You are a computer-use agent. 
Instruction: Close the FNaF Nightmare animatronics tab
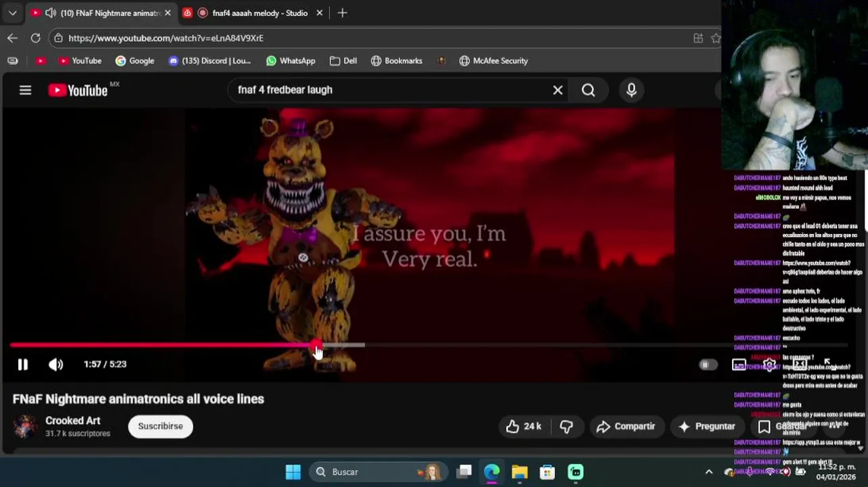coord(168,13)
